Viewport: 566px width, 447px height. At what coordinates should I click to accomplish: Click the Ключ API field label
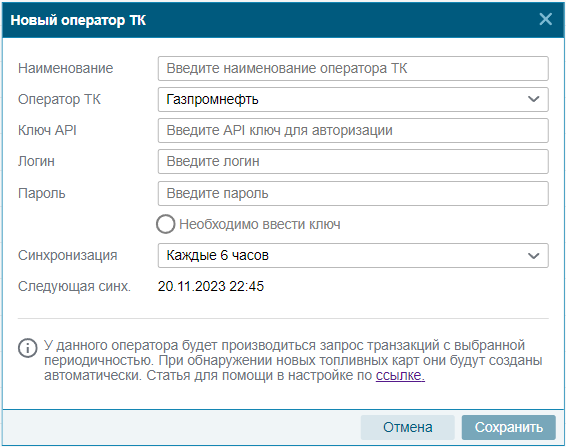point(47,130)
